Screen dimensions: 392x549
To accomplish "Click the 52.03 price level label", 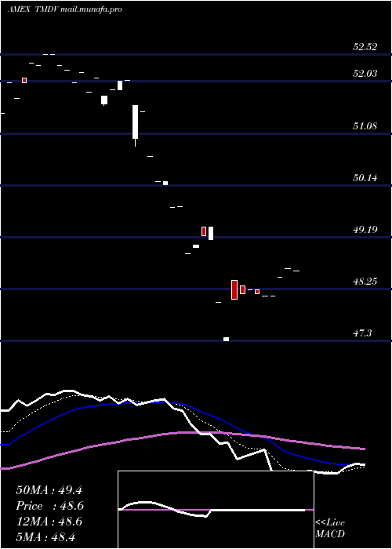I will 365,74.
